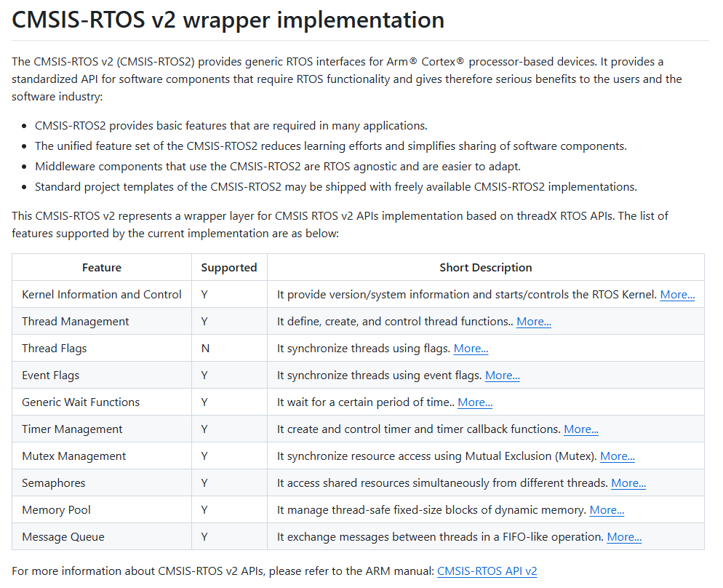The image size is (723, 588).
Task: Open the Timer Management More link
Action: tap(581, 429)
